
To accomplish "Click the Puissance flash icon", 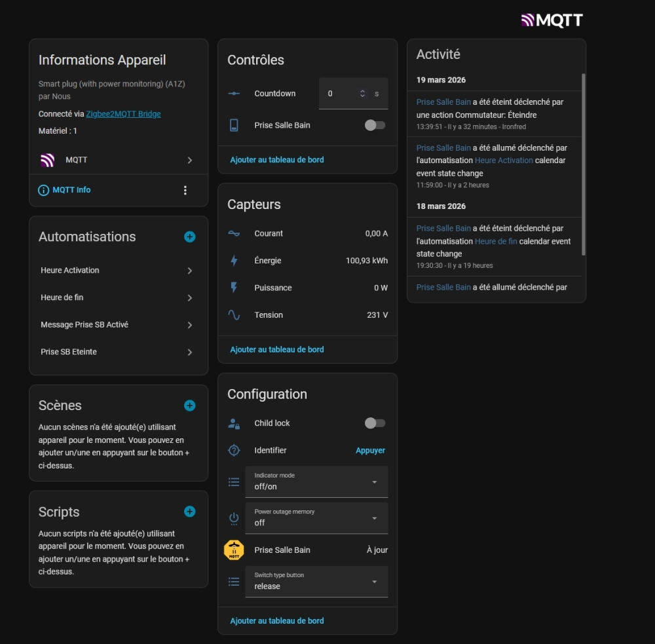I will (x=234, y=288).
